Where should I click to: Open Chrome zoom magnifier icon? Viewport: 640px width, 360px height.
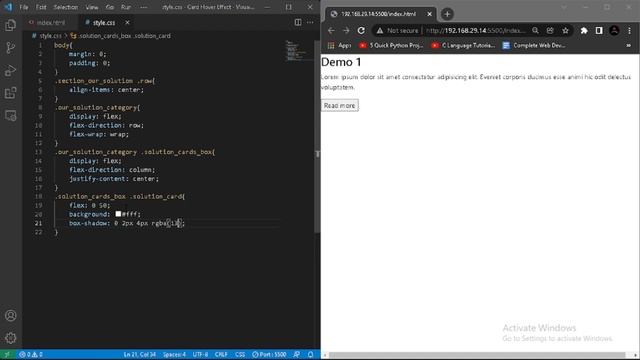(535, 31)
